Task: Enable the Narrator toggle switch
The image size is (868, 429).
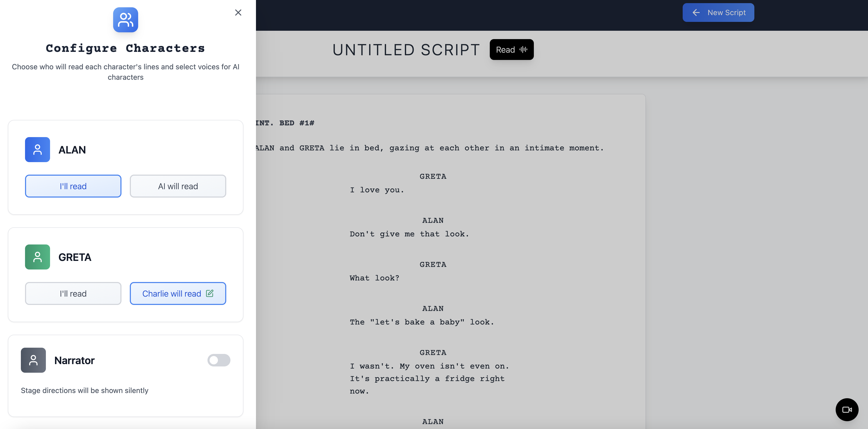Action: coord(219,360)
